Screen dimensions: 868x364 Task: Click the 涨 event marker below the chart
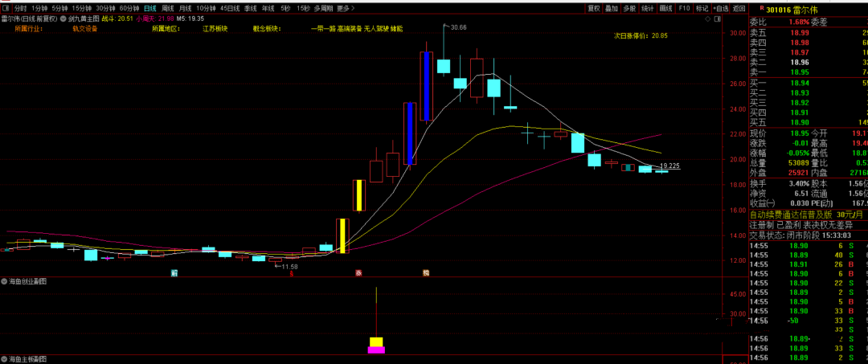358,273
